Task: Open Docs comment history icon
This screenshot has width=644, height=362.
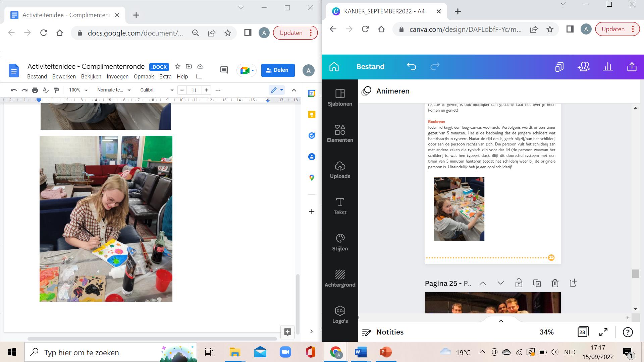Action: coord(224,70)
